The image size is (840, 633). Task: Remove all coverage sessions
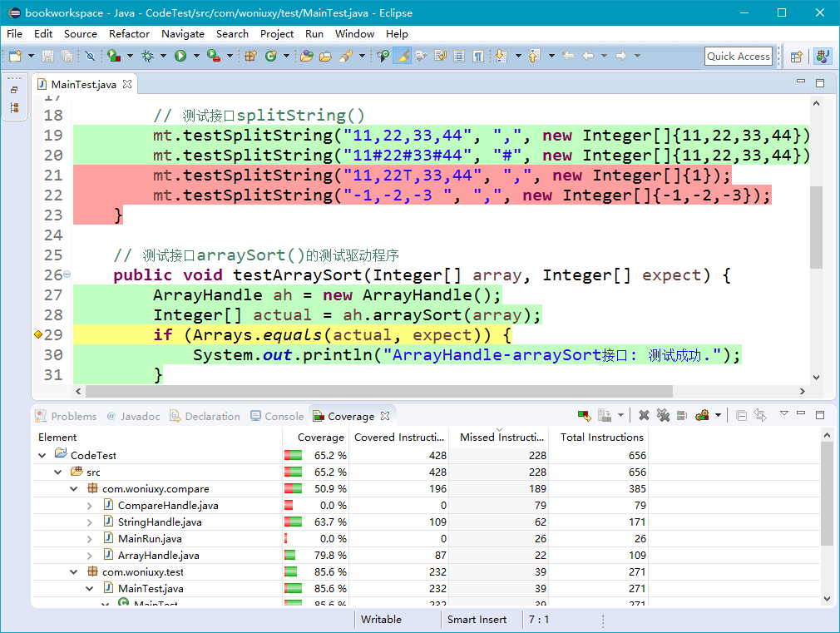[x=663, y=415]
